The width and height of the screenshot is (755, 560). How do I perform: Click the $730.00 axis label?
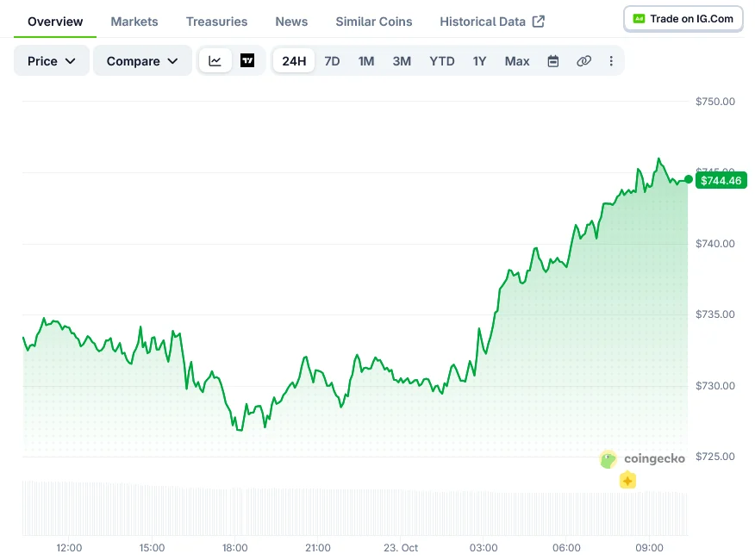point(715,386)
